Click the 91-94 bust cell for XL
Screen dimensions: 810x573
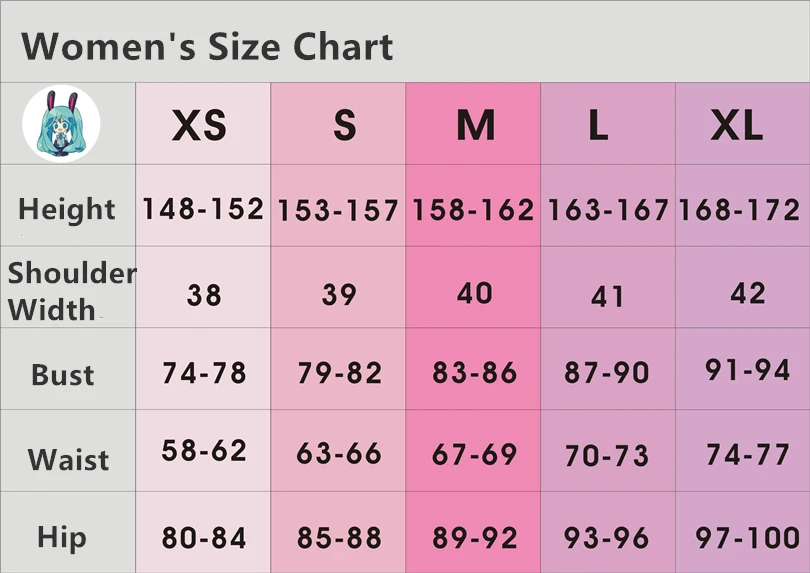747,369
